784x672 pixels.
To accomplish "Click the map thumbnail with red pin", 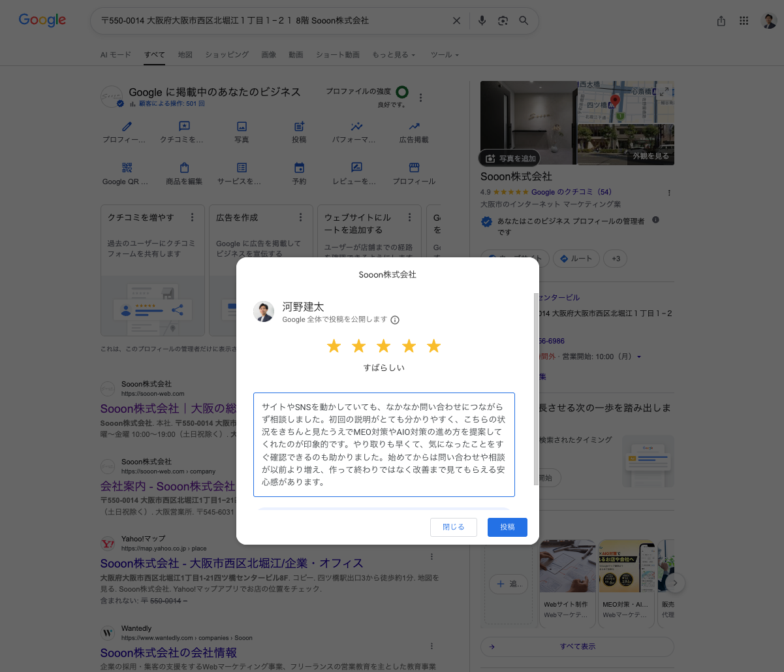I will [627, 101].
